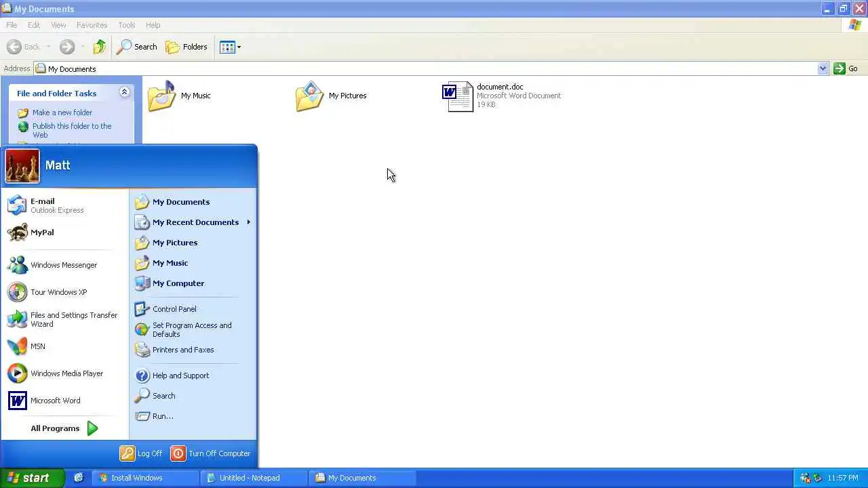Click the Start button
Image resolution: width=868 pixels, height=488 pixels.
pos(32,478)
